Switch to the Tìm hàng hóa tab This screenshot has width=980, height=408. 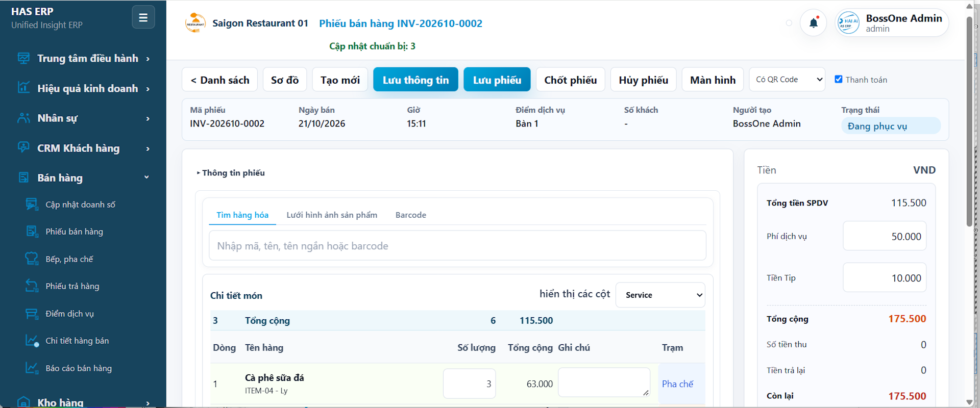[242, 215]
